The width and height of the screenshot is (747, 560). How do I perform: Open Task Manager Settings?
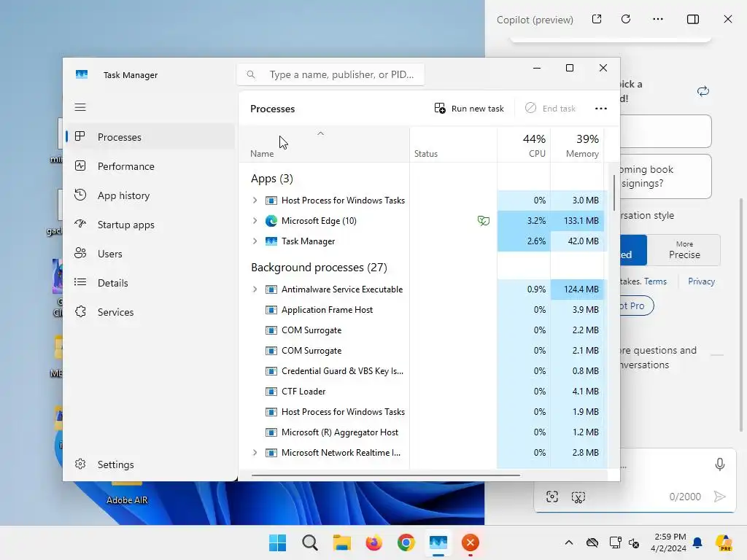pyautogui.click(x=150, y=464)
